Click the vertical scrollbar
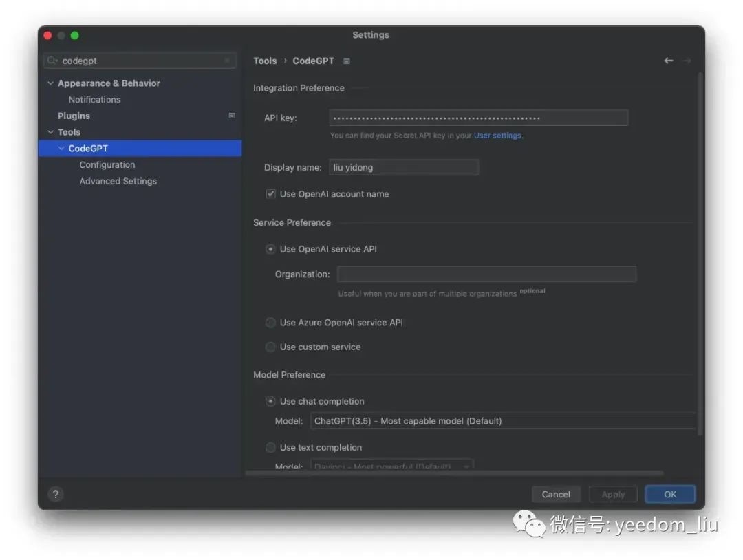Image resolution: width=743 pixels, height=560 pixels. [700, 253]
